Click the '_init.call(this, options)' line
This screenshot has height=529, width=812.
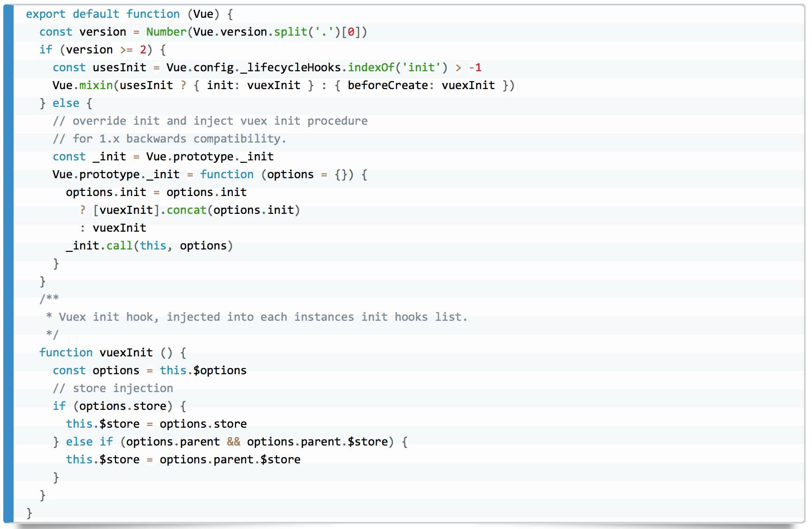(149, 246)
